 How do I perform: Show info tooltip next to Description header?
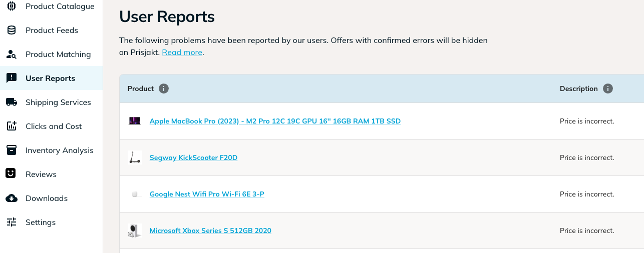[x=608, y=88]
